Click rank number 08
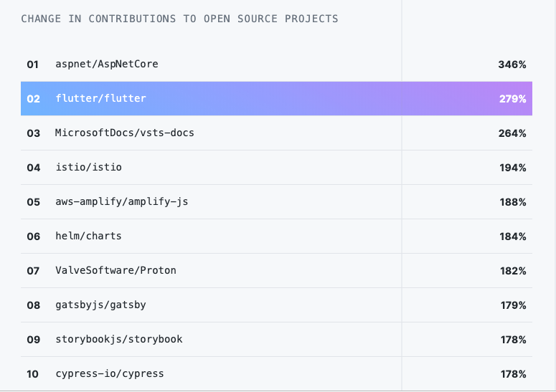556x392 pixels. pos(33,305)
